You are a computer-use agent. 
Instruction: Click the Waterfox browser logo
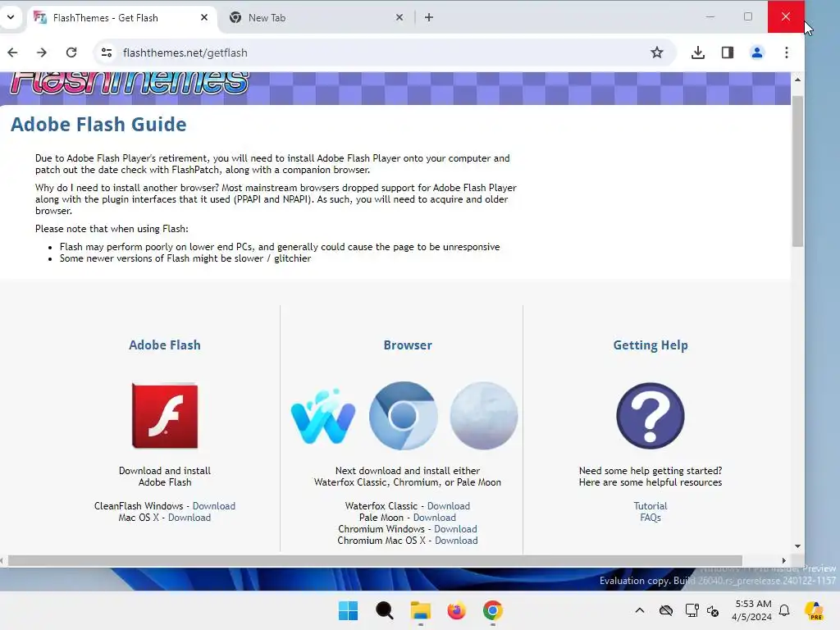pos(323,417)
